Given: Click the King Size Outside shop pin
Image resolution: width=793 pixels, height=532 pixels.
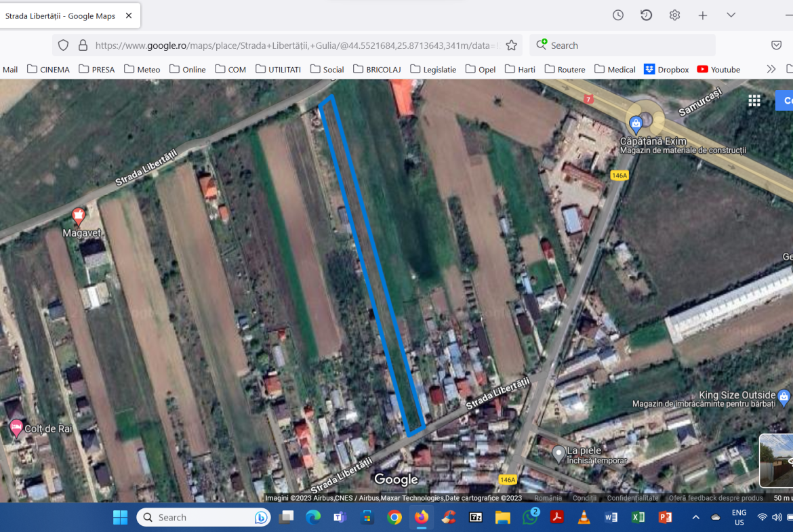Looking at the screenshot, I should pos(784,396).
